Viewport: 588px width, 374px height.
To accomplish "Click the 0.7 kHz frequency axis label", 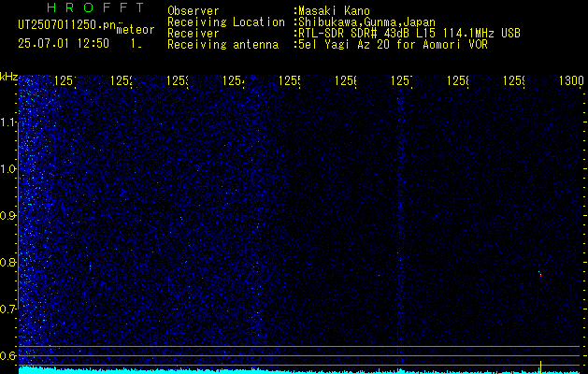I will 8,309.
